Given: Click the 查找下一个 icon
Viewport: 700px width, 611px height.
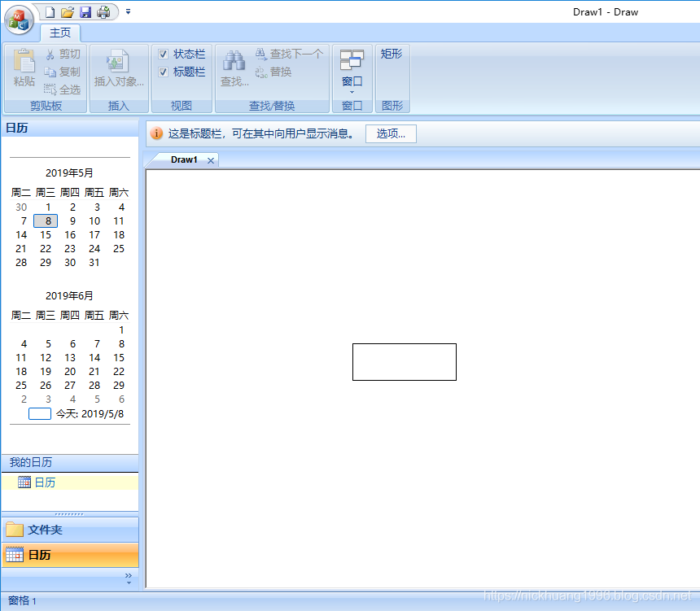Looking at the screenshot, I should [x=261, y=54].
